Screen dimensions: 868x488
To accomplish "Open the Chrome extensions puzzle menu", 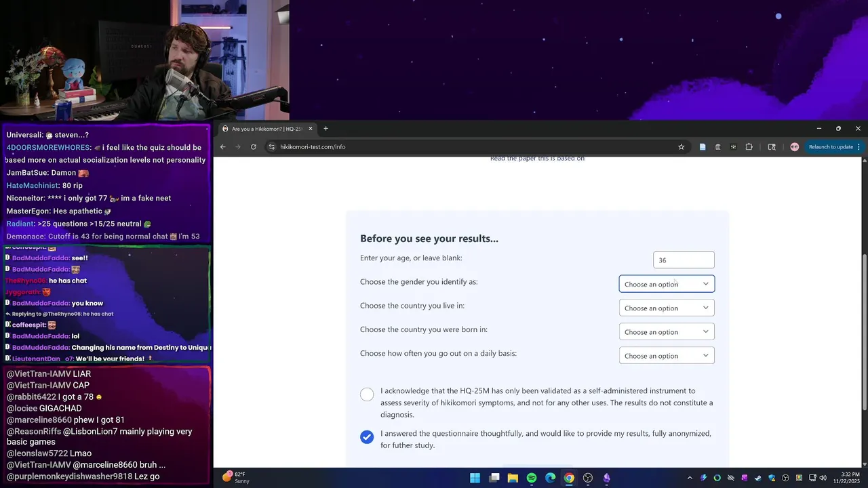I will [749, 147].
